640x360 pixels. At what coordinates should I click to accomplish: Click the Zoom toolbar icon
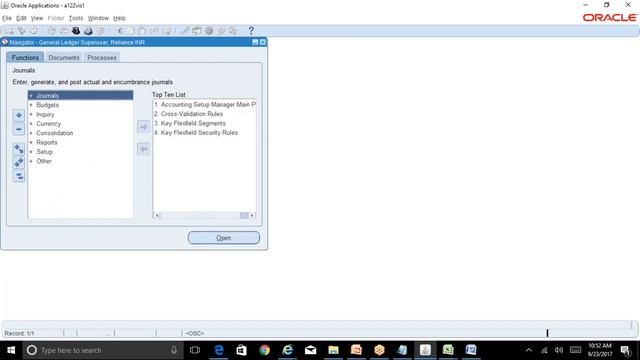pyautogui.click(x=197, y=31)
